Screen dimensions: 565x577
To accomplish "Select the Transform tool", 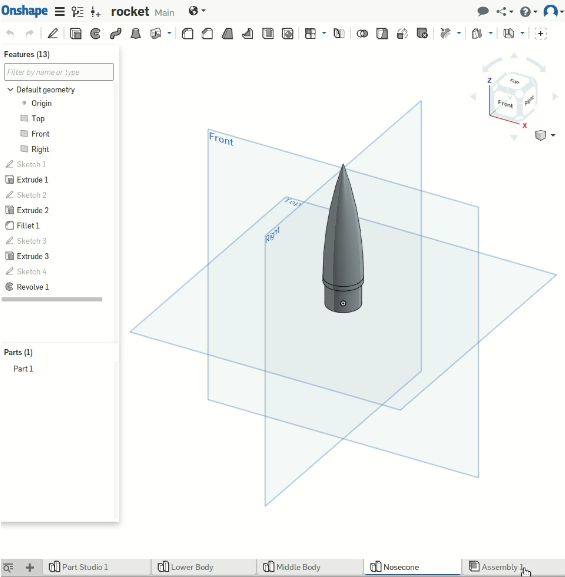I will (x=402, y=34).
